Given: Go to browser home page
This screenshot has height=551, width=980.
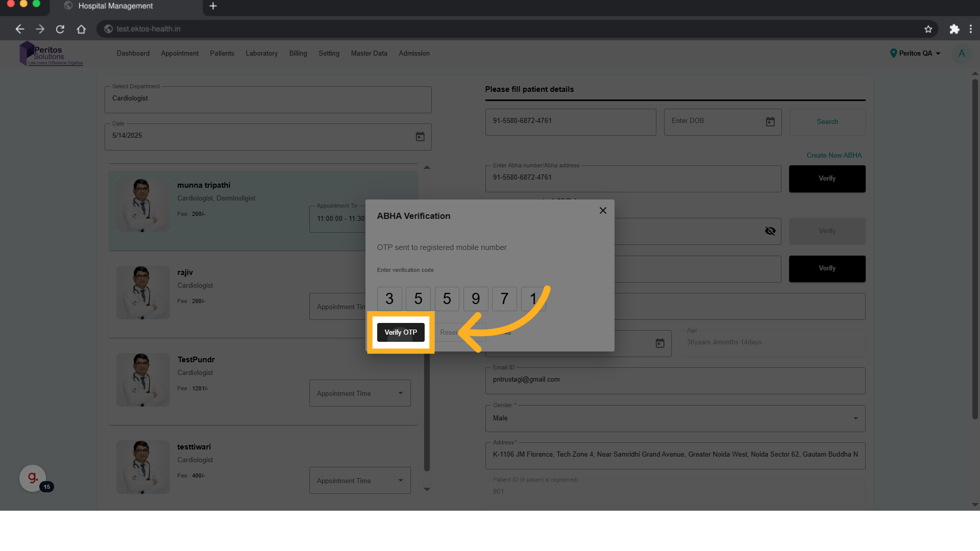Looking at the screenshot, I should (x=81, y=29).
